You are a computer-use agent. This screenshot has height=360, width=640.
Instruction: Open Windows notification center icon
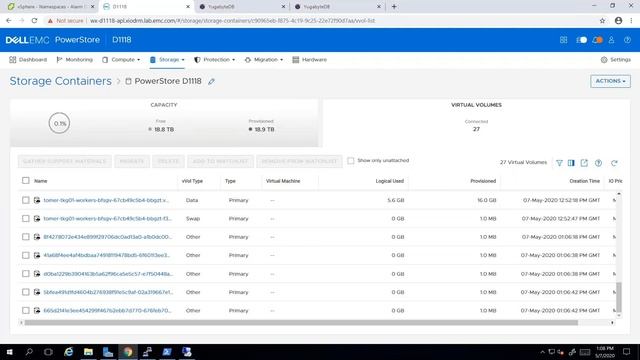[627, 351]
